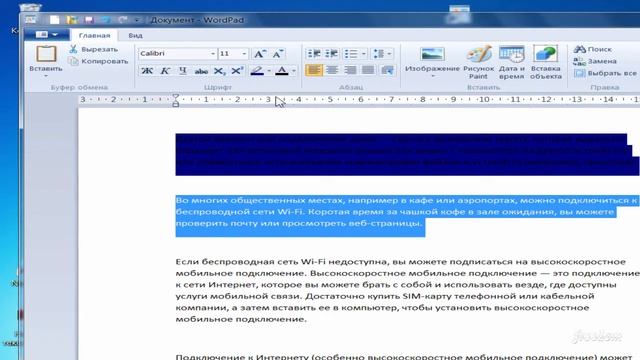The image size is (640, 360).
Task: Toggle italic with the К button
Action: pos(165,71)
